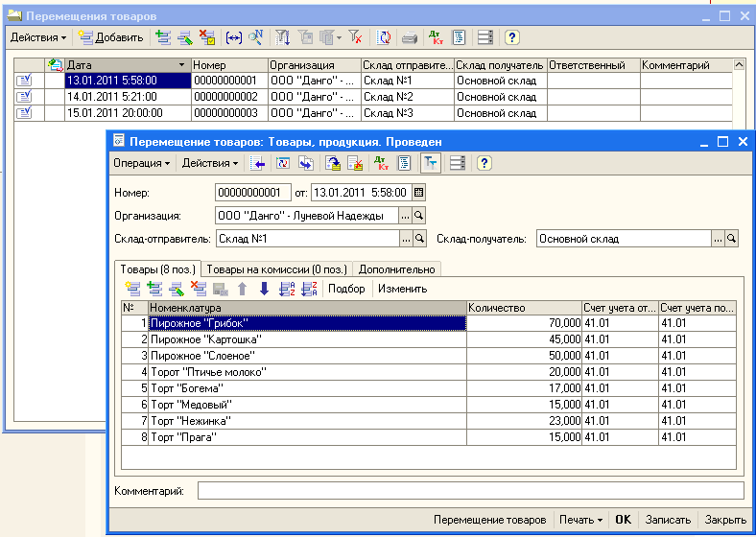
Task: Click into the Комментарий input field
Action: coord(470,491)
